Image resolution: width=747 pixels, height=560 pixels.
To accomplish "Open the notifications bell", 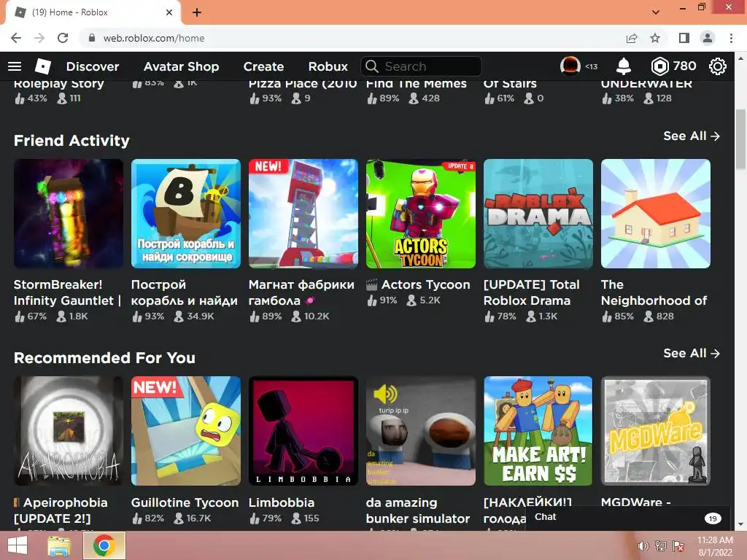I will (x=623, y=66).
